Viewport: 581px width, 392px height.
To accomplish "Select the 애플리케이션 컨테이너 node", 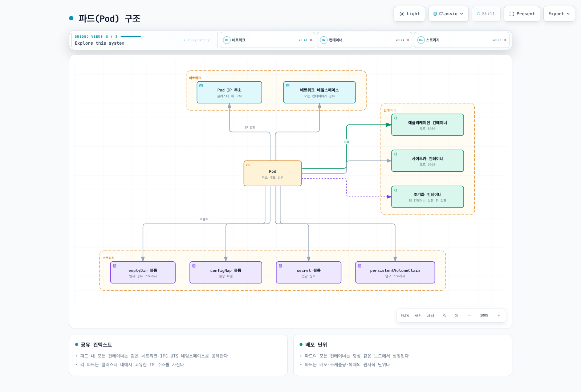I will [427, 125].
